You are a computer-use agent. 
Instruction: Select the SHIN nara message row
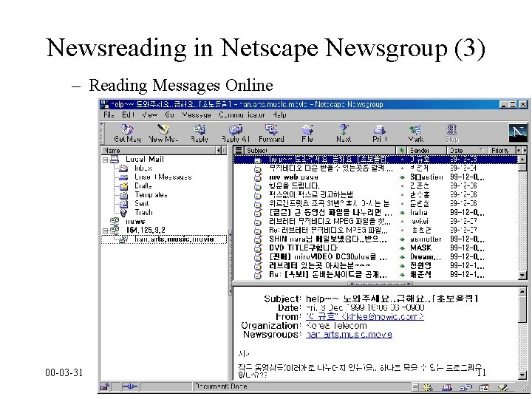pos(328,239)
